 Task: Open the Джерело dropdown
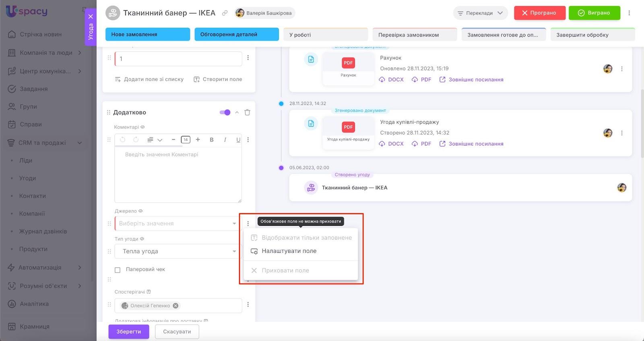[x=178, y=223]
